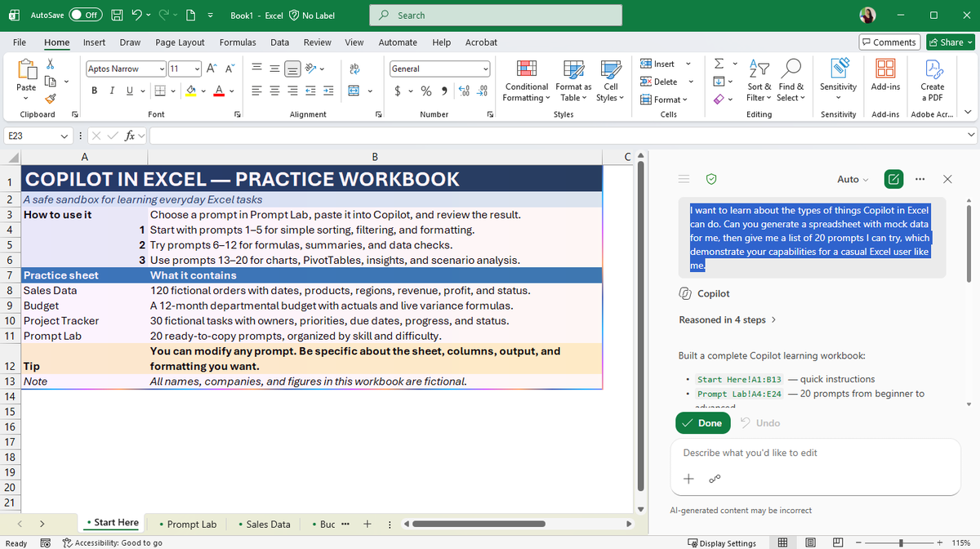Open the font size dropdown
The width and height of the screenshot is (980, 549).
[x=196, y=69]
